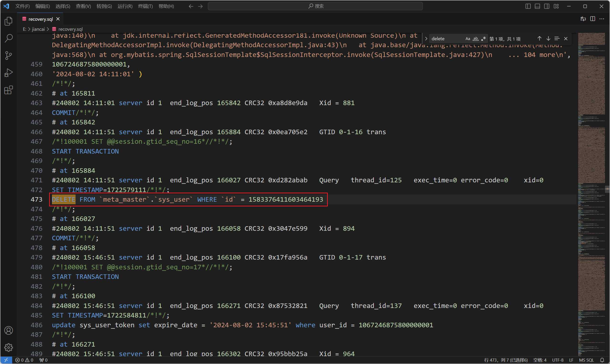
Task: Click thread_id=125 on line 471
Action: pyautogui.click(x=376, y=180)
